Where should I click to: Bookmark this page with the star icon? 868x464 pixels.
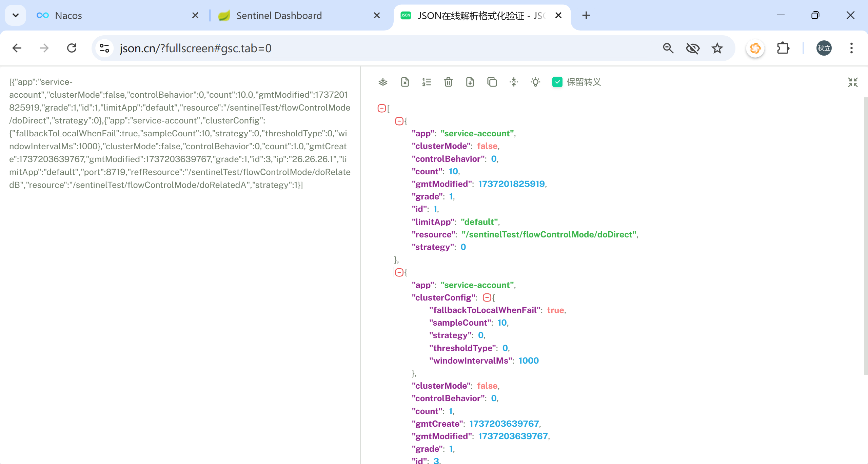pyautogui.click(x=717, y=48)
